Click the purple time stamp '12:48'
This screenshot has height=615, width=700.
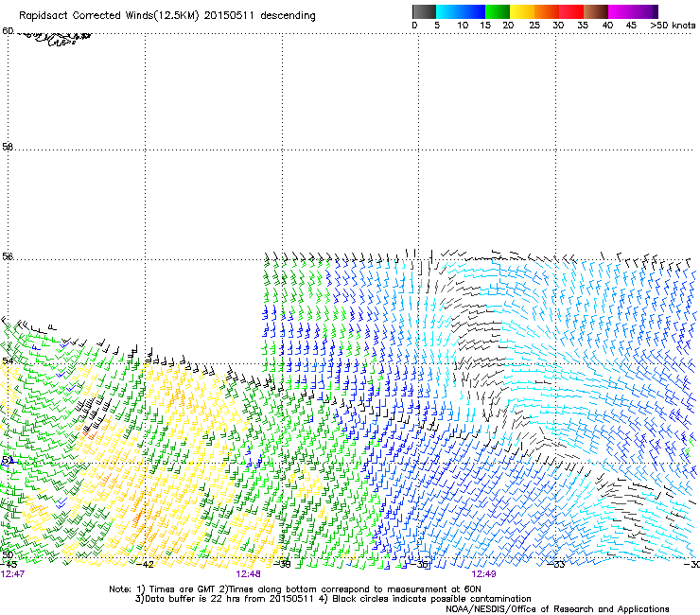tap(248, 574)
